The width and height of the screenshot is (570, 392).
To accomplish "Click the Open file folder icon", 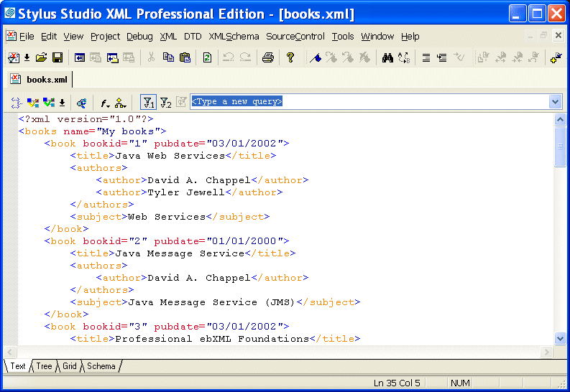I will click(41, 57).
